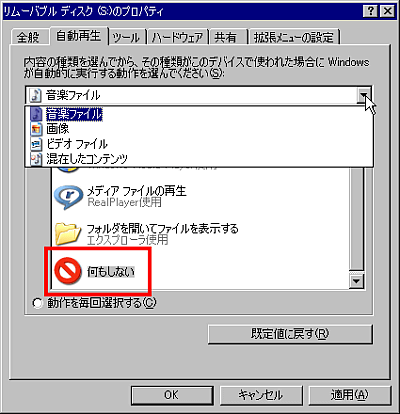Select 動作を毎回選択する radio button
This screenshot has width=400, height=414.
[37, 303]
